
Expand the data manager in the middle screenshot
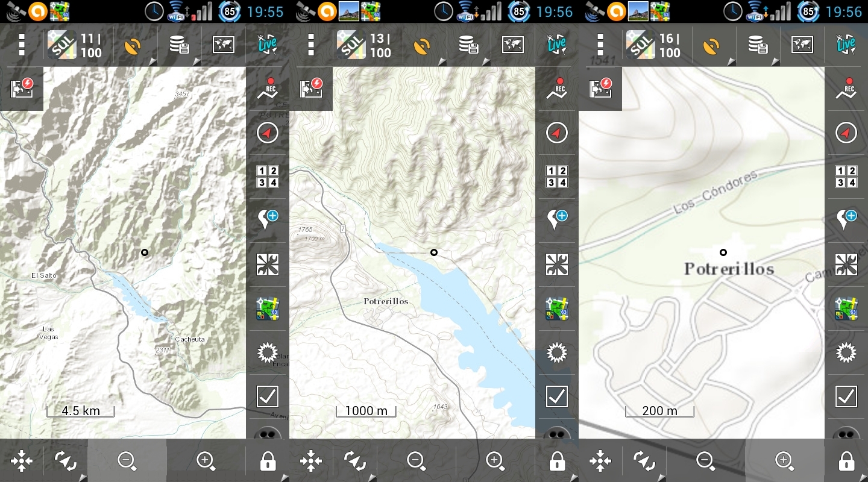click(469, 46)
